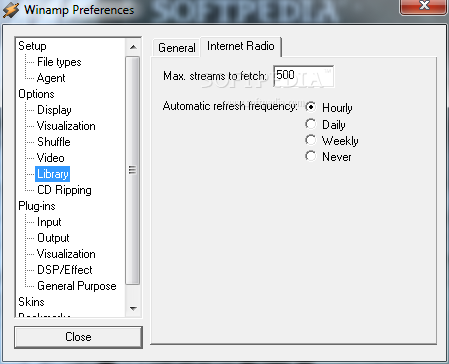Open Visualization under Options

[66, 126]
